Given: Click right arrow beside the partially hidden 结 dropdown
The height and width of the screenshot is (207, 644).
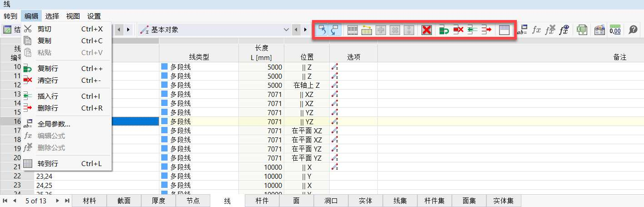Looking at the screenshot, I should tap(128, 30).
